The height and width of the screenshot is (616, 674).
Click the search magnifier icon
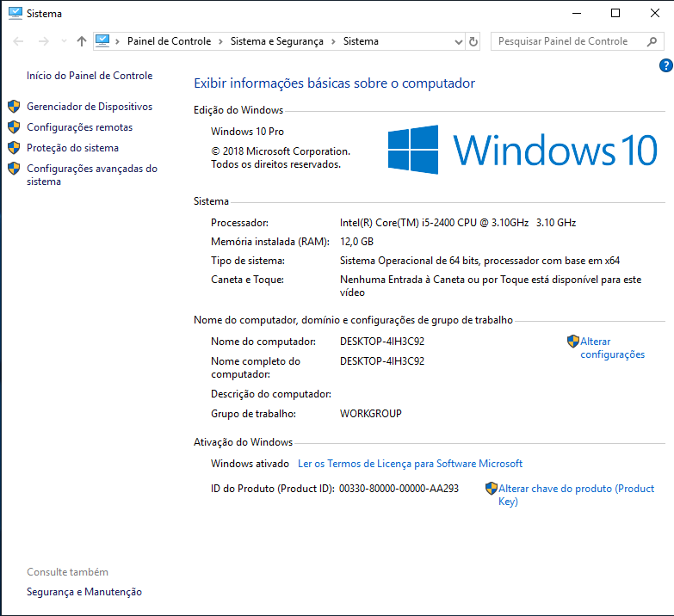point(652,41)
